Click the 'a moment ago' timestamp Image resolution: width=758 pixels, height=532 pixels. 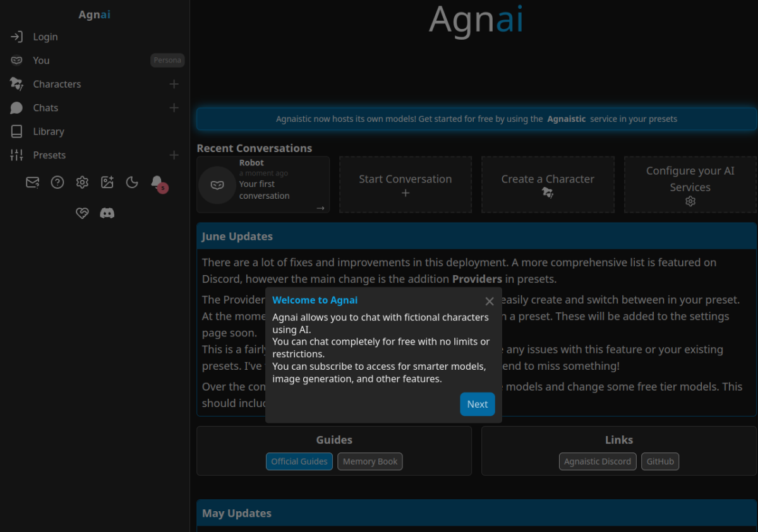click(x=263, y=173)
